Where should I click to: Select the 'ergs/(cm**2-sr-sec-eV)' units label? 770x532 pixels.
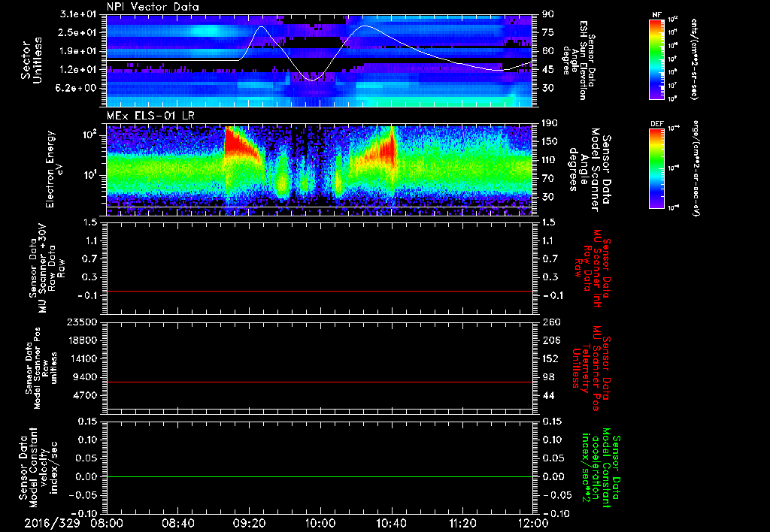697,169
